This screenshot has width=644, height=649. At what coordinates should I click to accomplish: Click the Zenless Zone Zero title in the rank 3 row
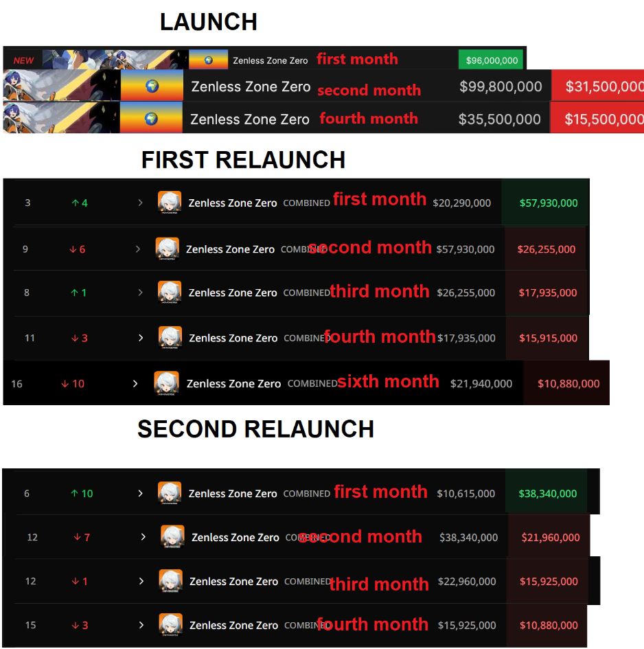click(233, 203)
